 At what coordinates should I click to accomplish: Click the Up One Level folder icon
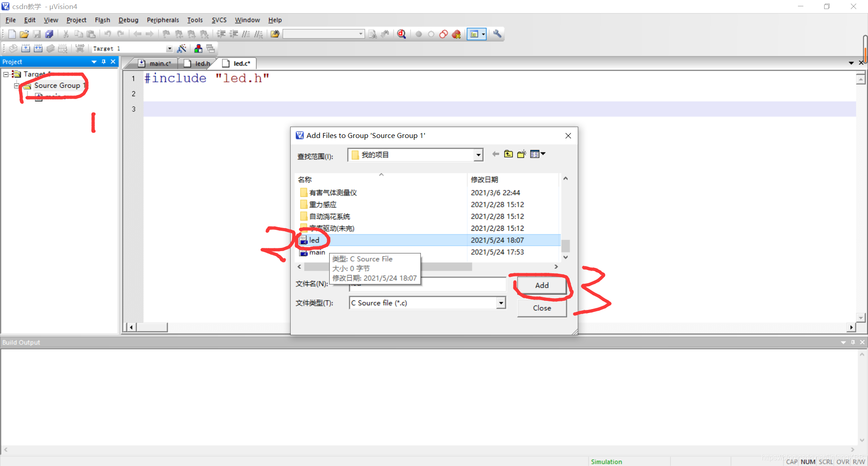(509, 154)
